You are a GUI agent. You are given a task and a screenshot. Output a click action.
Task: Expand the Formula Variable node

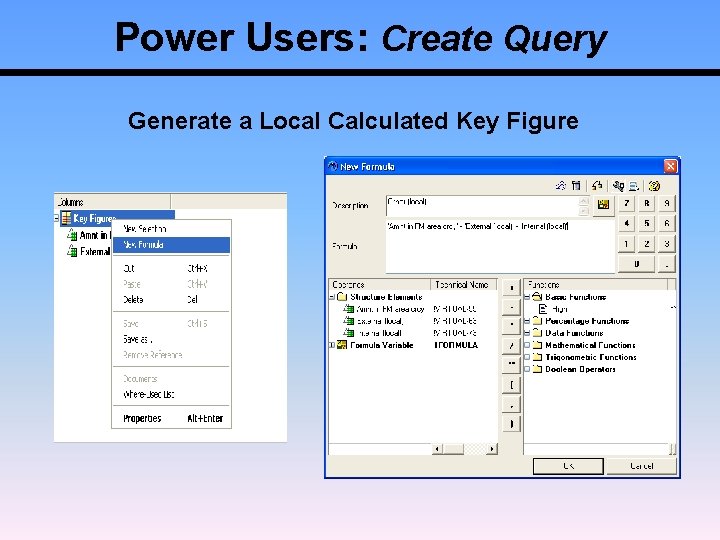[x=332, y=345]
